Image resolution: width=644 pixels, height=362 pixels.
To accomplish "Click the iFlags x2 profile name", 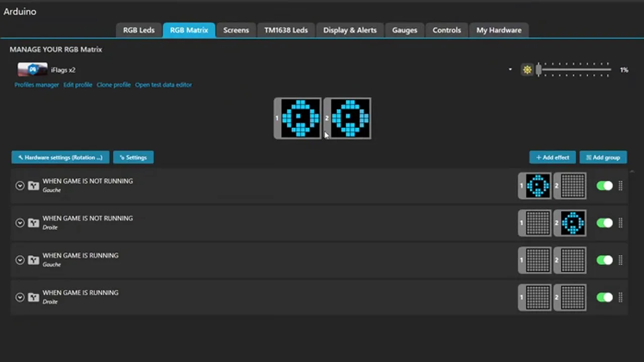I will (x=63, y=70).
